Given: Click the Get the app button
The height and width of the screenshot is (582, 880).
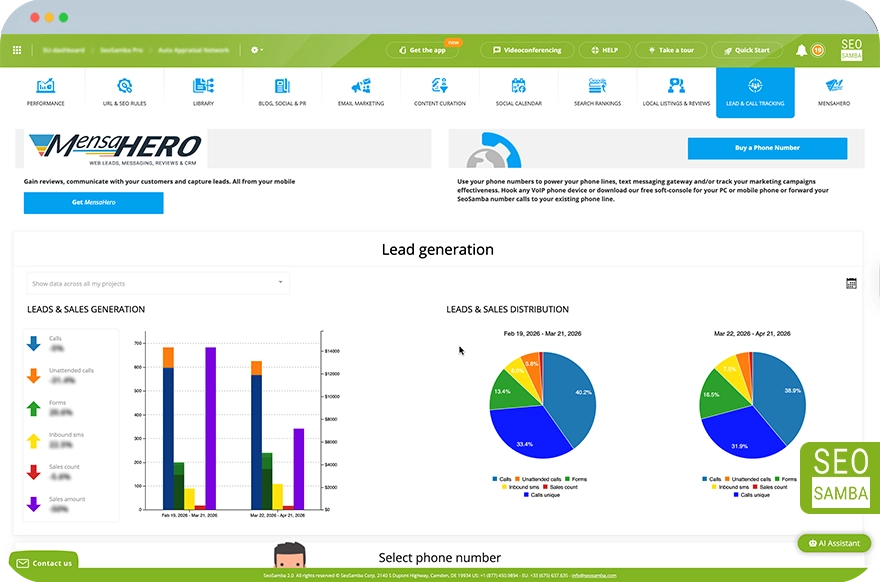Looking at the screenshot, I should point(422,50).
